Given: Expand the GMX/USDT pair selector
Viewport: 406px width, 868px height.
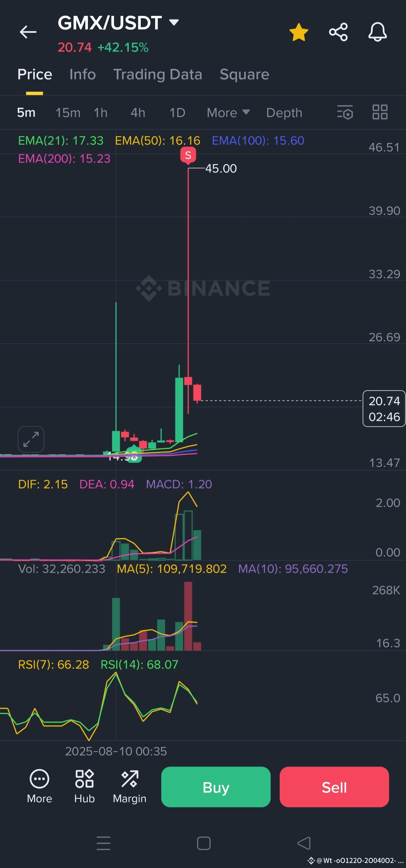Looking at the screenshot, I should 118,23.
